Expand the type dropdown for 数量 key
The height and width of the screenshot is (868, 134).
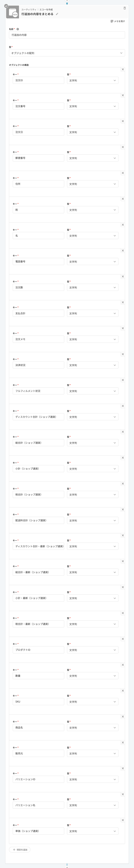click(93, 676)
